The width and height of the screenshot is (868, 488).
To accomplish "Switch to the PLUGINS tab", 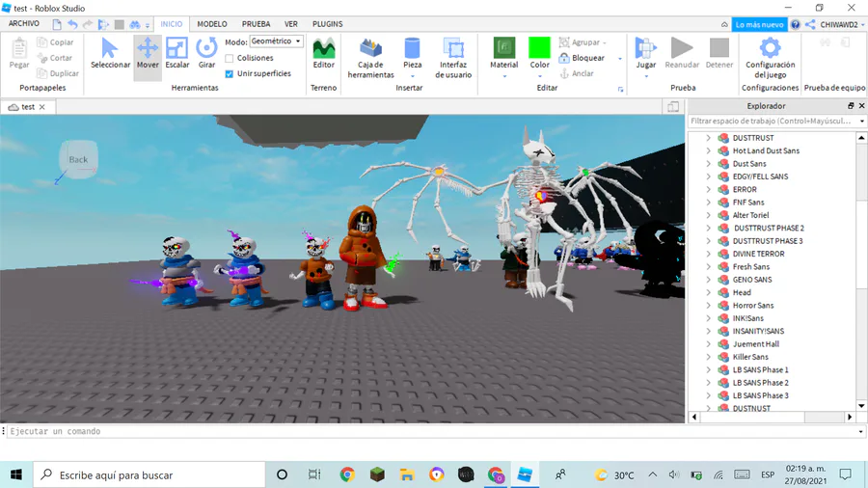I will [327, 24].
